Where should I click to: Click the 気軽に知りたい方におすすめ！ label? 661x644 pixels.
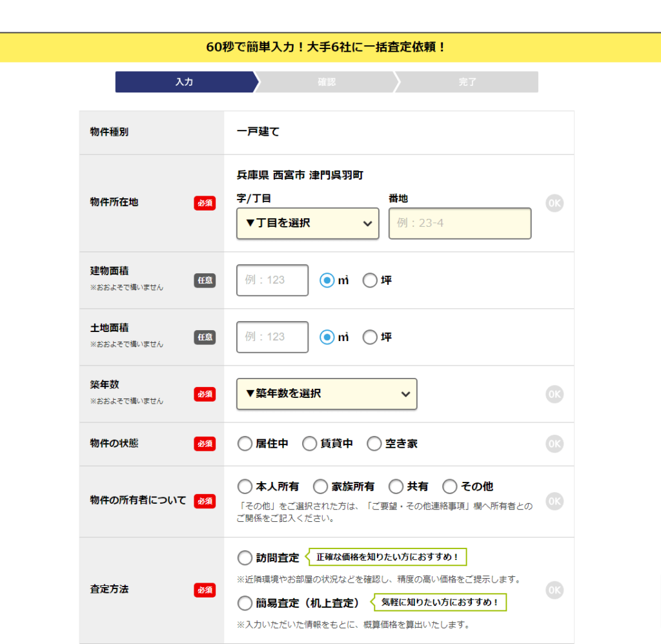[439, 602]
